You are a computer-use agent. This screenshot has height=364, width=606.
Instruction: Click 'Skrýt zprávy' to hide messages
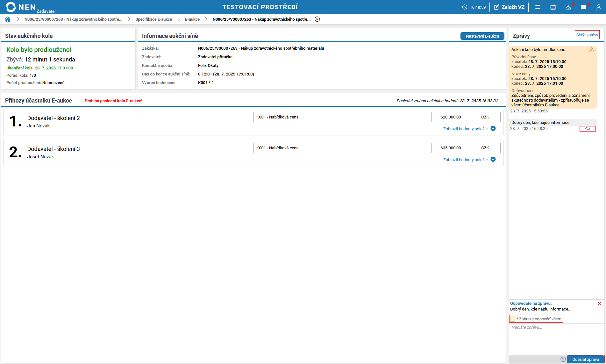[x=587, y=35]
